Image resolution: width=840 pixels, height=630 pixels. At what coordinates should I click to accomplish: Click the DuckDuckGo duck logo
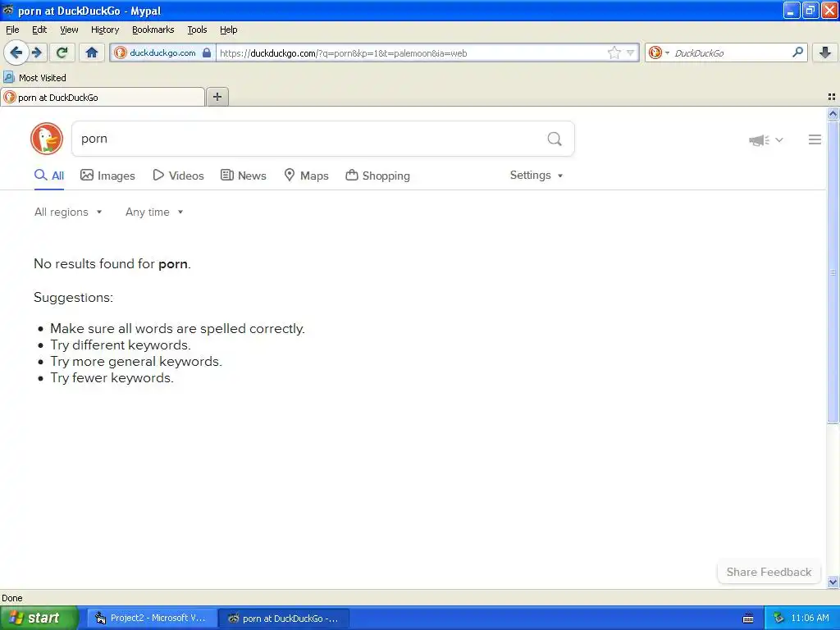pos(47,139)
